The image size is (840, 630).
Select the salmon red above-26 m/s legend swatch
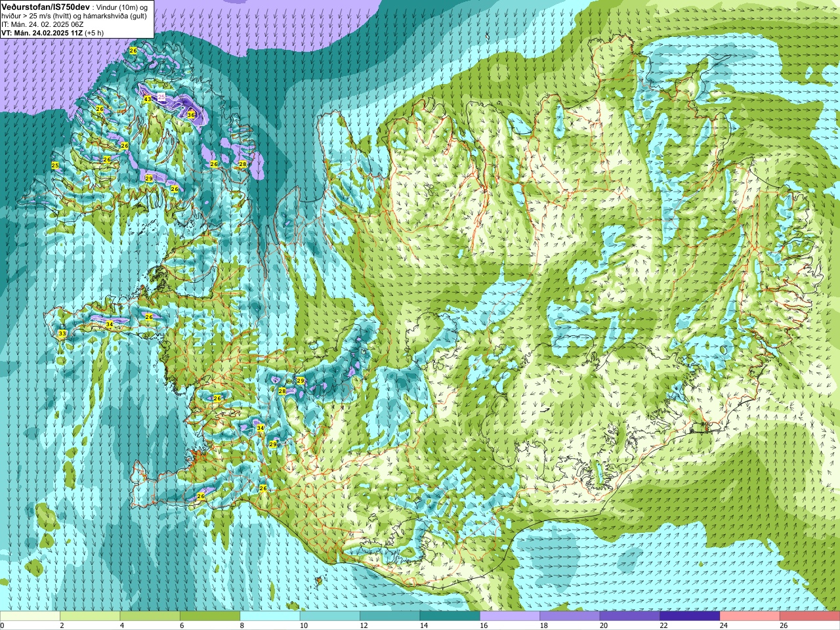pos(810,616)
